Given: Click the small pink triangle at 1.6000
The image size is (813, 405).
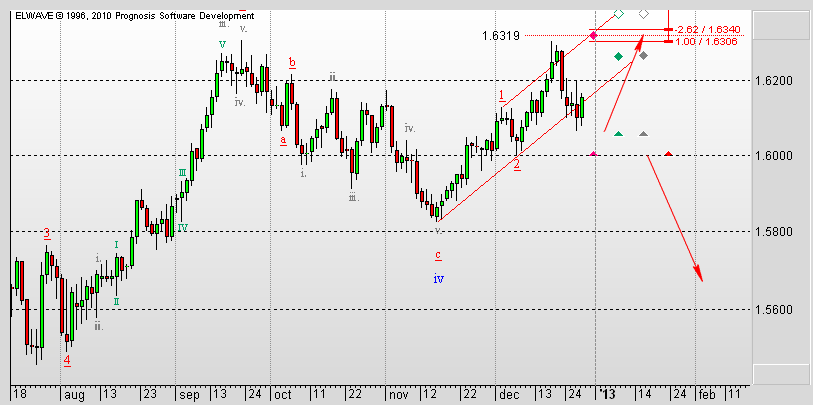Looking at the screenshot, I should [594, 153].
